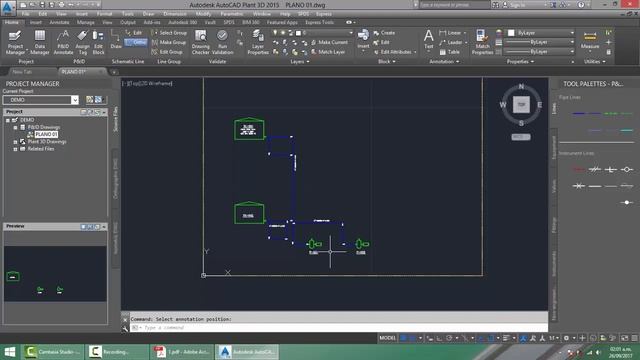Click the keyword search field in title bar
The image size is (640, 360).
pos(454,5)
